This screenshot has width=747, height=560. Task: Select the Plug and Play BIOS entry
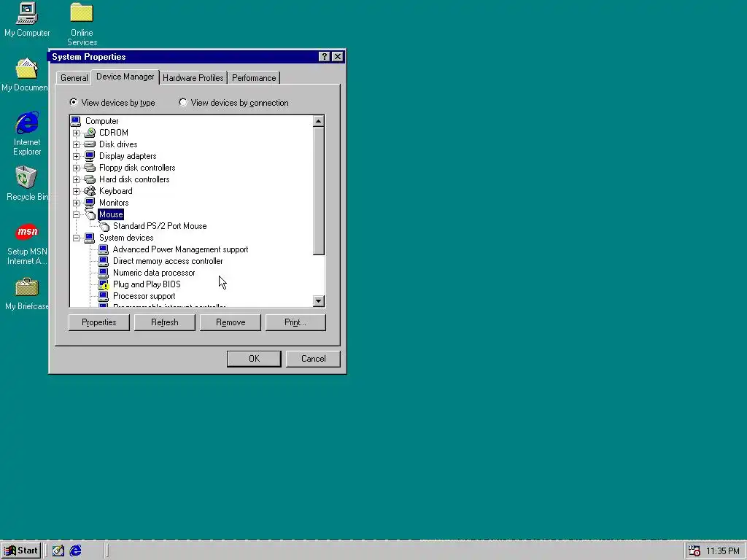pos(147,284)
